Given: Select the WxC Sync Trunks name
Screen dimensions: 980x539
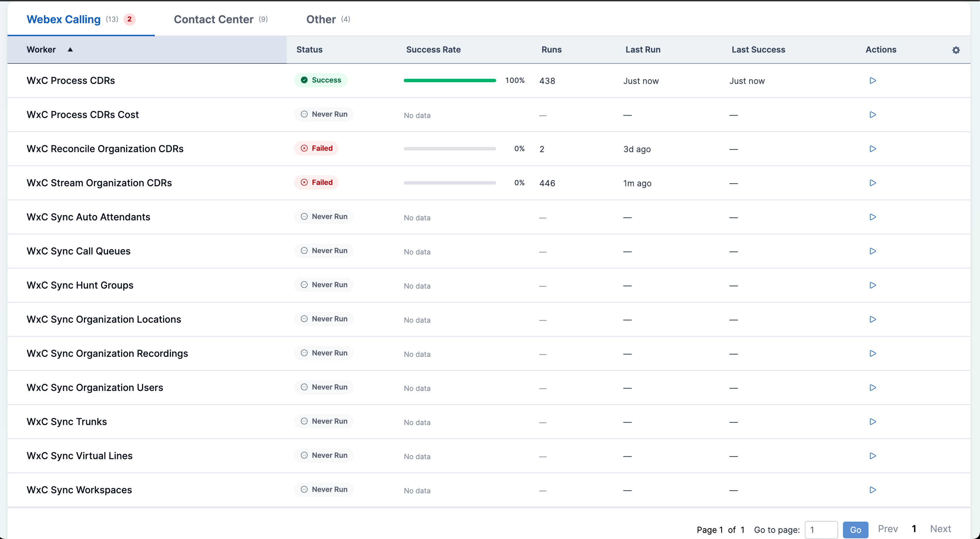Looking at the screenshot, I should [x=66, y=422].
